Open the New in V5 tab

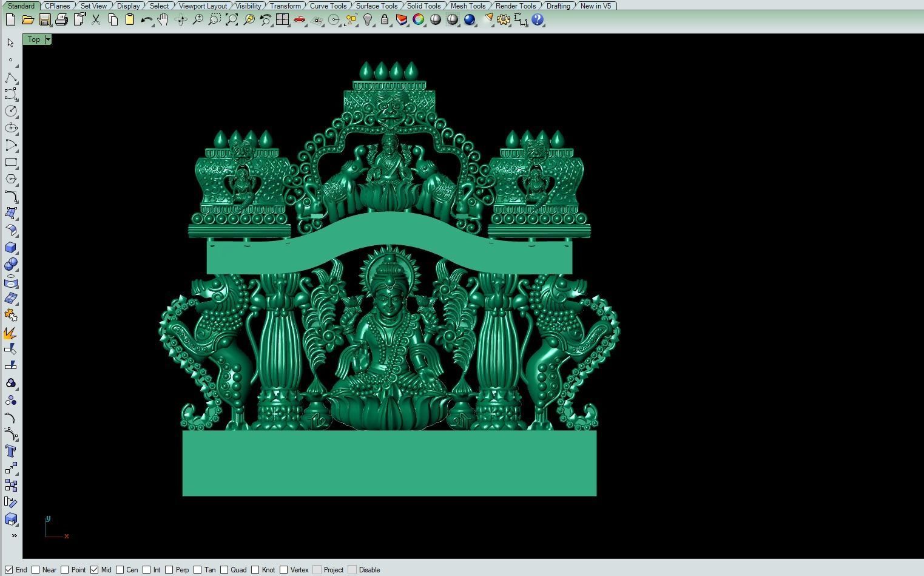coord(596,5)
